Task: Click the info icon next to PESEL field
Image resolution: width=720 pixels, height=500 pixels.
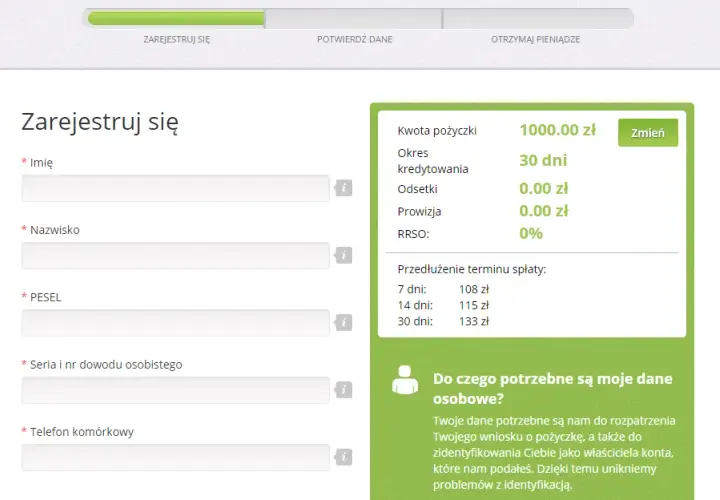Action: 343,322
